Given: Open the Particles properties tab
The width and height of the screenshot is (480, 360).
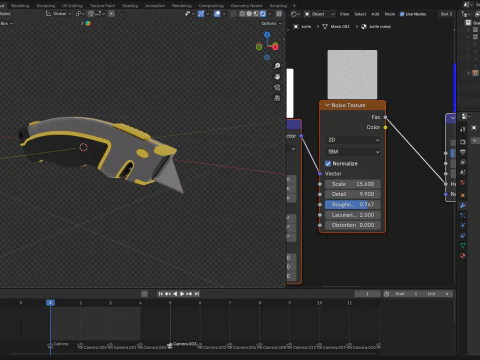Looking at the screenshot, I should (463, 215).
